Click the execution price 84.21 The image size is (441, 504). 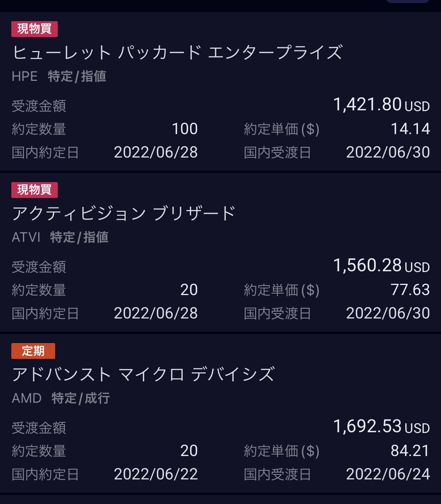coord(410,451)
